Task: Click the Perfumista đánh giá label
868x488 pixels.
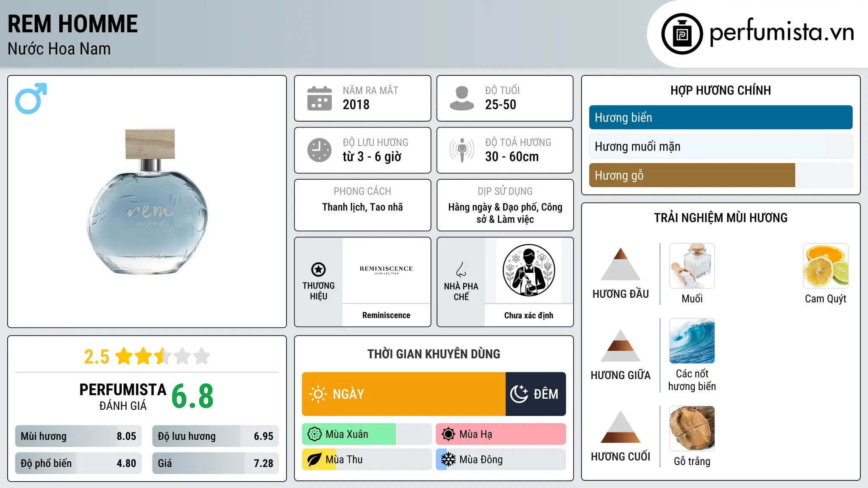Action: pos(123,397)
